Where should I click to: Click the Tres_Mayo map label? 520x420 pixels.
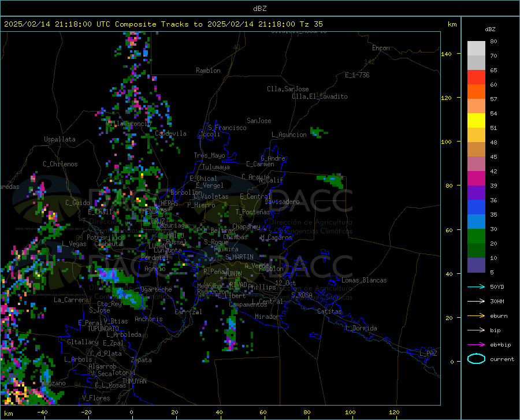(209, 155)
